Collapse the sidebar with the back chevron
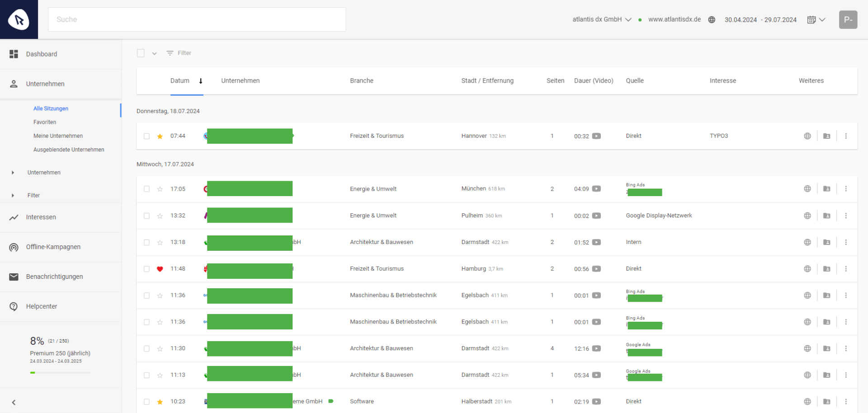This screenshot has height=413, width=868. coord(14,402)
